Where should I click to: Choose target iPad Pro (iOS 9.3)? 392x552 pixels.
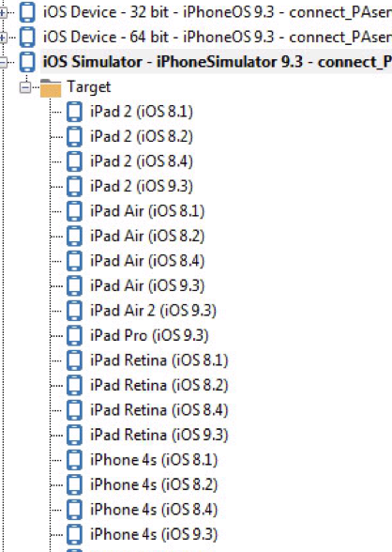click(x=149, y=335)
